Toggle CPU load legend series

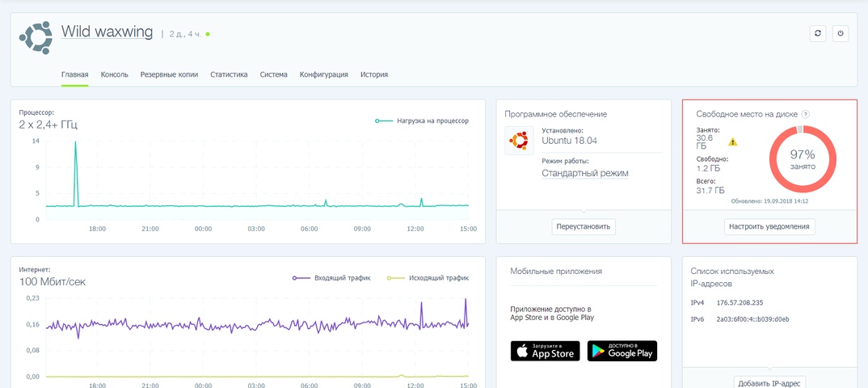pos(422,121)
